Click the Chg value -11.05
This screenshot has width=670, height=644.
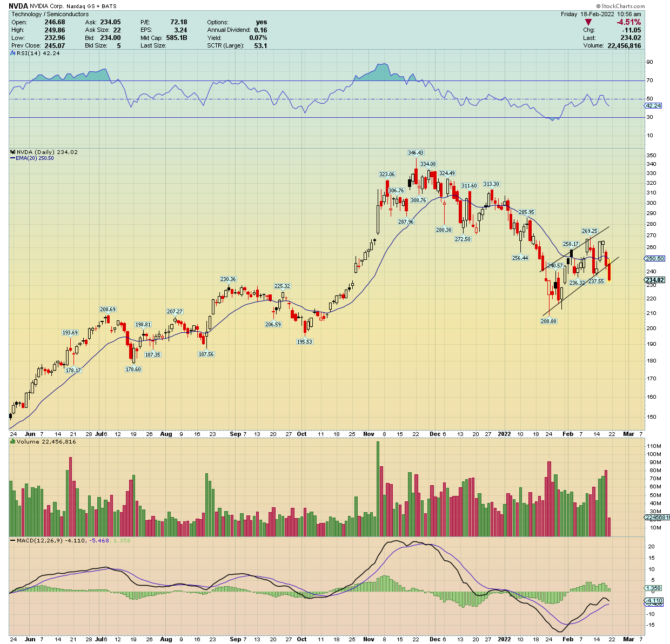[632, 30]
